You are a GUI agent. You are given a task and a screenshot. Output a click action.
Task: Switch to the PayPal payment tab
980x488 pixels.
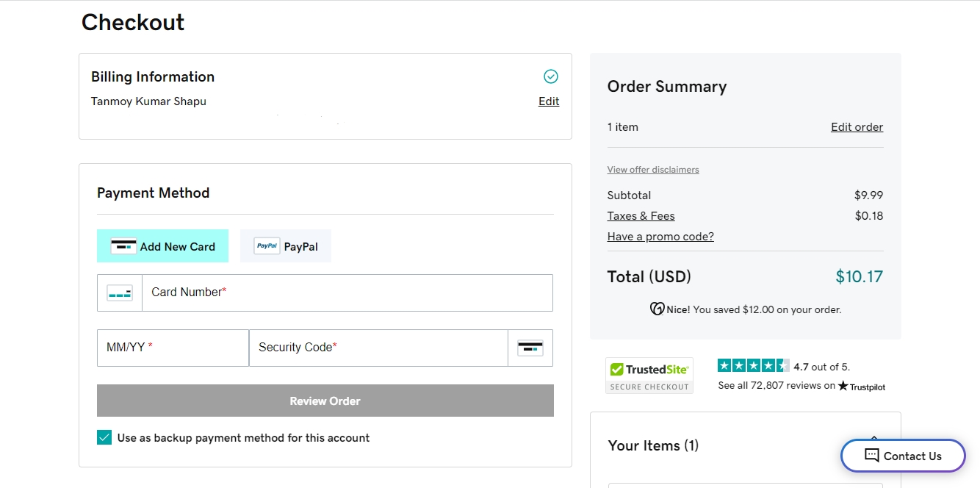[286, 246]
